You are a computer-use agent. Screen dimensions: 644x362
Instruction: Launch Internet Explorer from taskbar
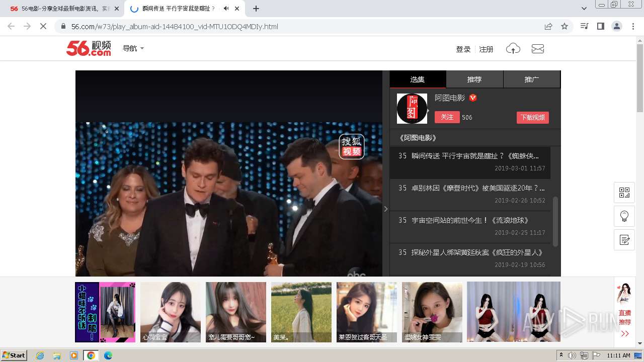[40, 355]
